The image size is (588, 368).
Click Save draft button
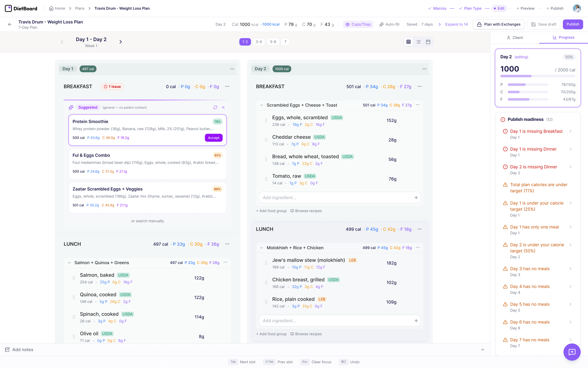(544, 24)
